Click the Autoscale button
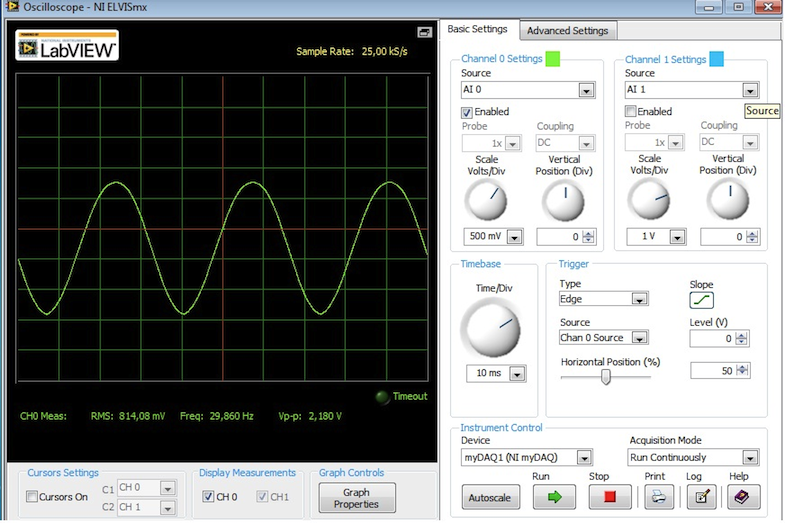 [492, 497]
